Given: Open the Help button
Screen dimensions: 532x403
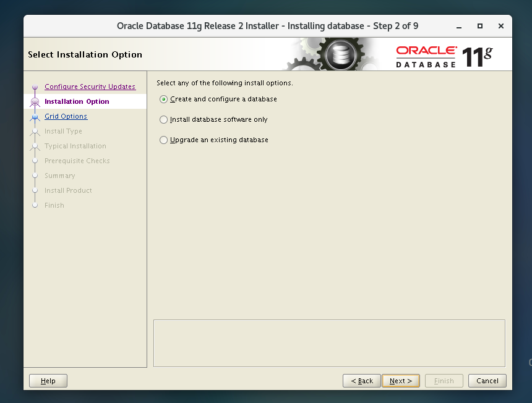Looking at the screenshot, I should pos(48,381).
